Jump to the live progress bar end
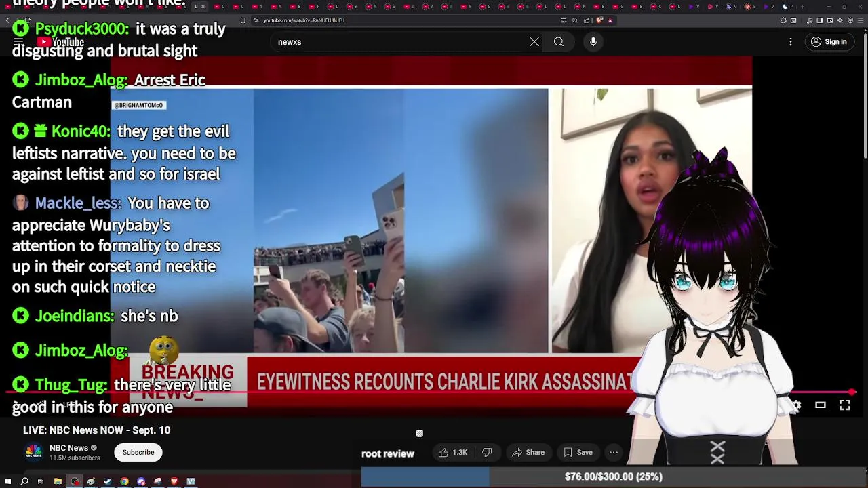 click(x=852, y=392)
